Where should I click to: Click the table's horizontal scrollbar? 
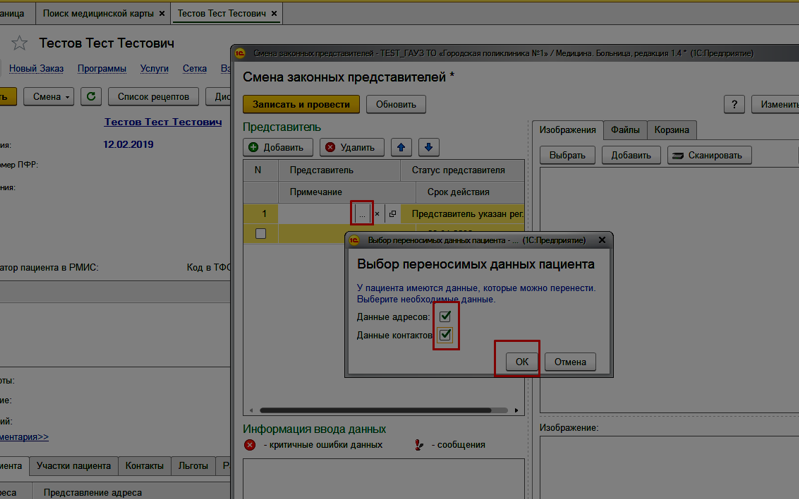point(380,410)
